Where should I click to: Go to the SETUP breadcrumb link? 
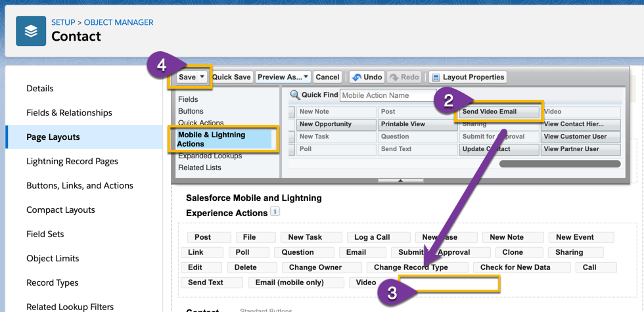pyautogui.click(x=63, y=22)
